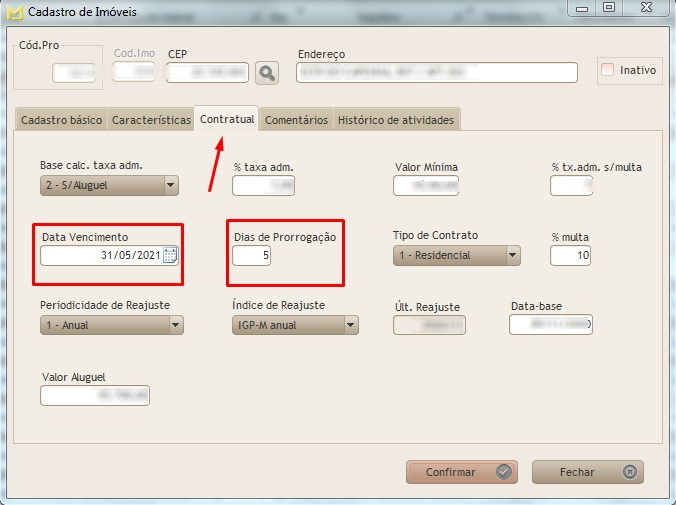The width and height of the screenshot is (676, 505).
Task: Open the Características tab
Action: coord(151,120)
